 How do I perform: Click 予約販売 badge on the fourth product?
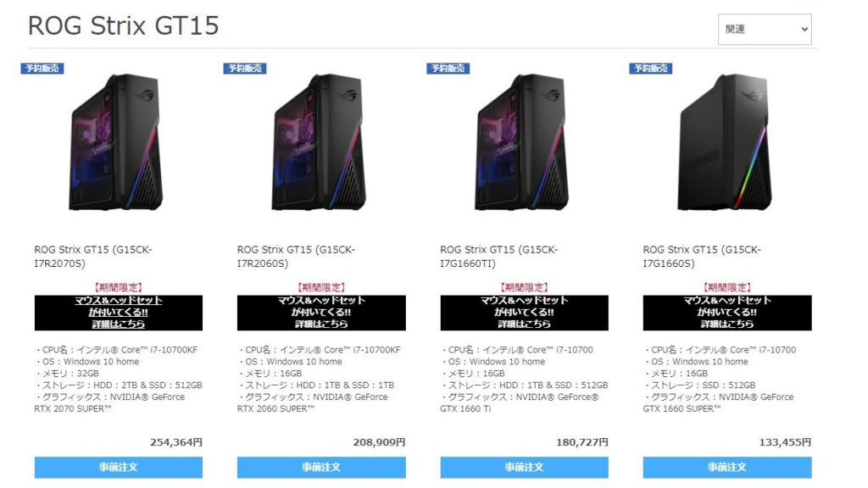point(650,68)
